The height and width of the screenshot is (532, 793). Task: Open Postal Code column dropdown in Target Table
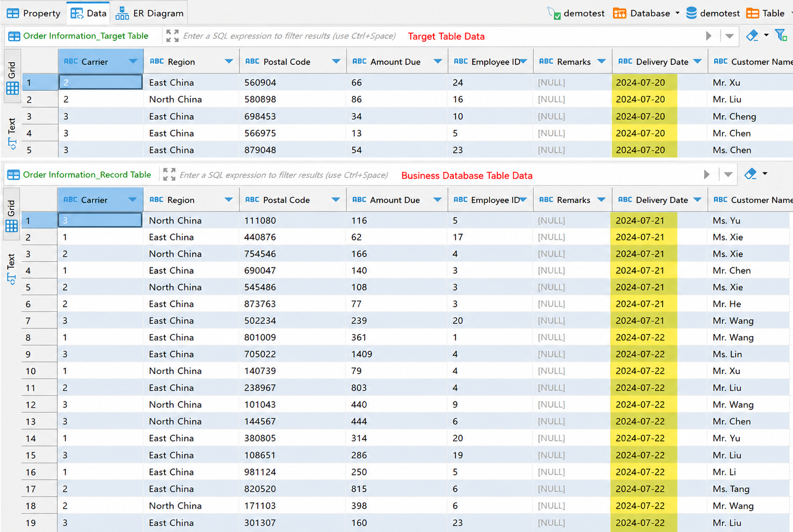click(336, 62)
